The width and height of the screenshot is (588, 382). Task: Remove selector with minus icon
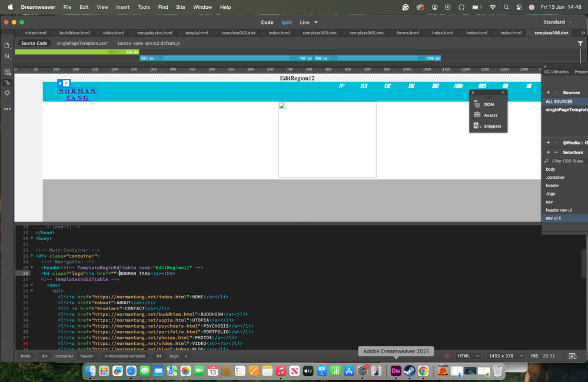coord(556,152)
